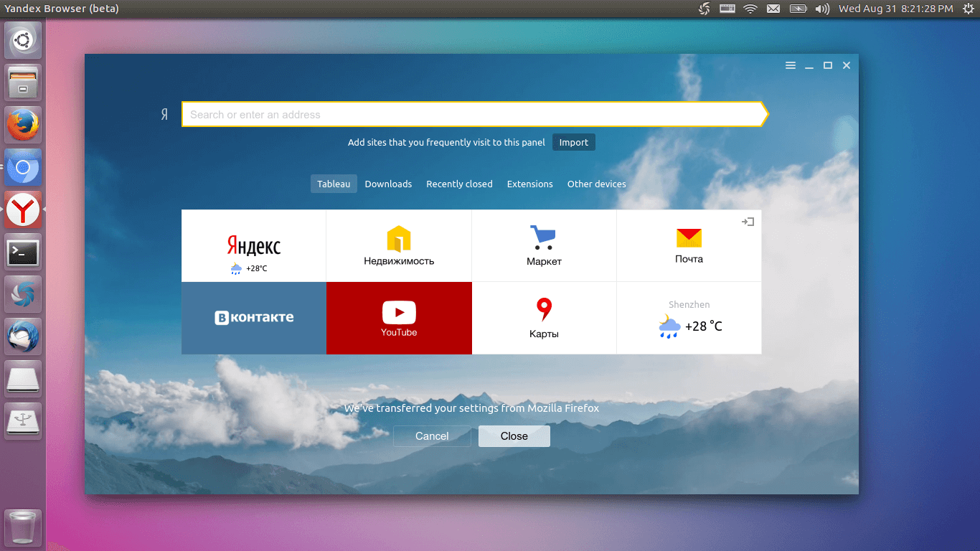Open the Trash in the launcher
This screenshot has width=980, height=551.
point(23,528)
